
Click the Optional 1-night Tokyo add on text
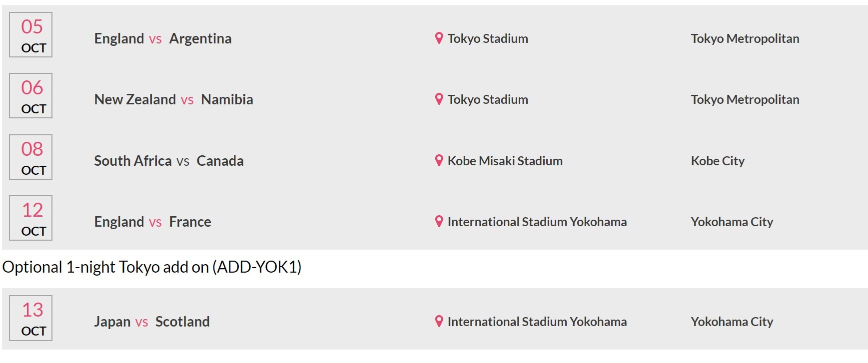(x=152, y=267)
